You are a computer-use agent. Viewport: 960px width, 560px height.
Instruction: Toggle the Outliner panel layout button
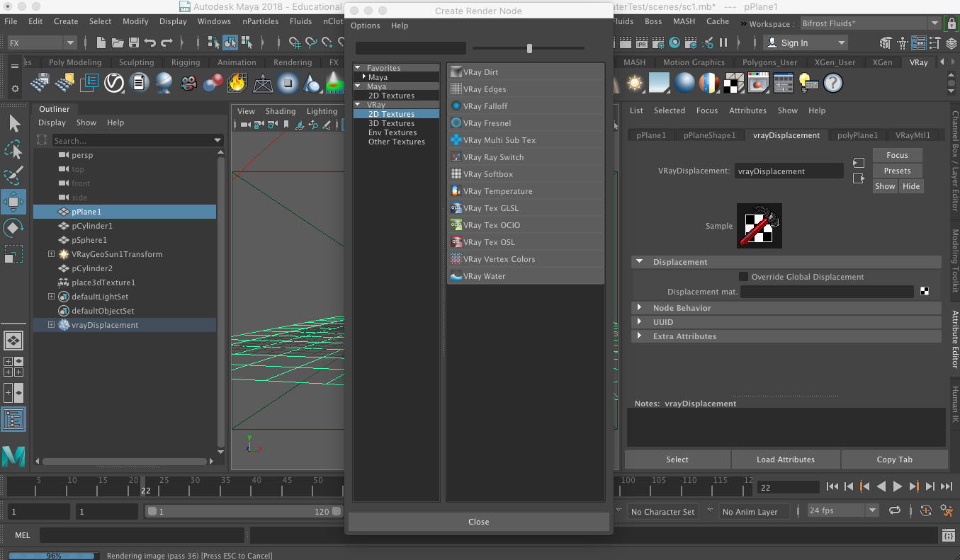coord(13,419)
